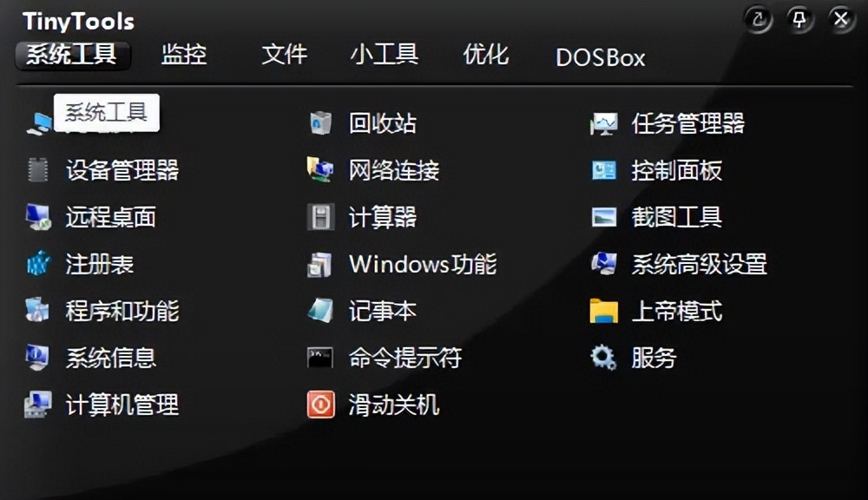Launch 计算器 from its icon
Image resolution: width=868 pixels, height=500 pixels.
[320, 216]
